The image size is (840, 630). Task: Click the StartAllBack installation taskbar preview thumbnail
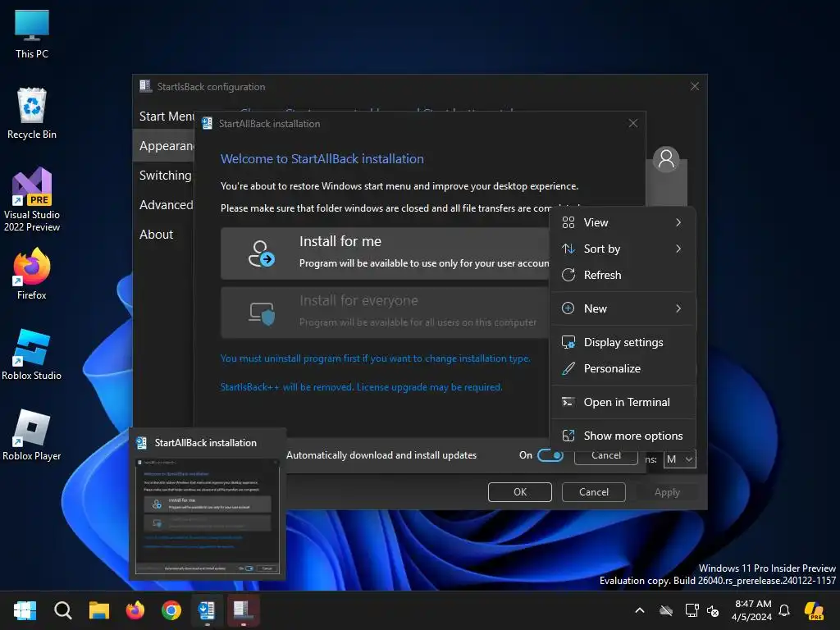pos(208,517)
